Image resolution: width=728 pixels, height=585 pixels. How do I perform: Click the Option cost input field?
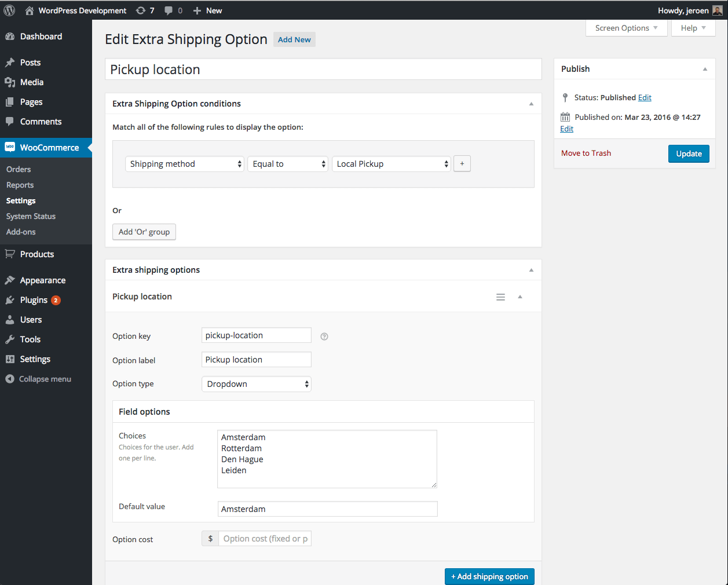265,539
